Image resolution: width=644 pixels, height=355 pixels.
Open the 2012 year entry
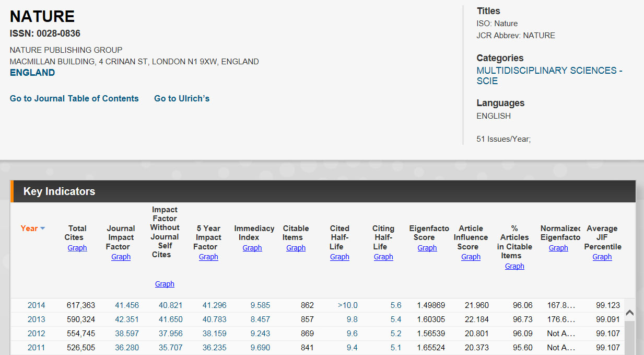tap(37, 334)
